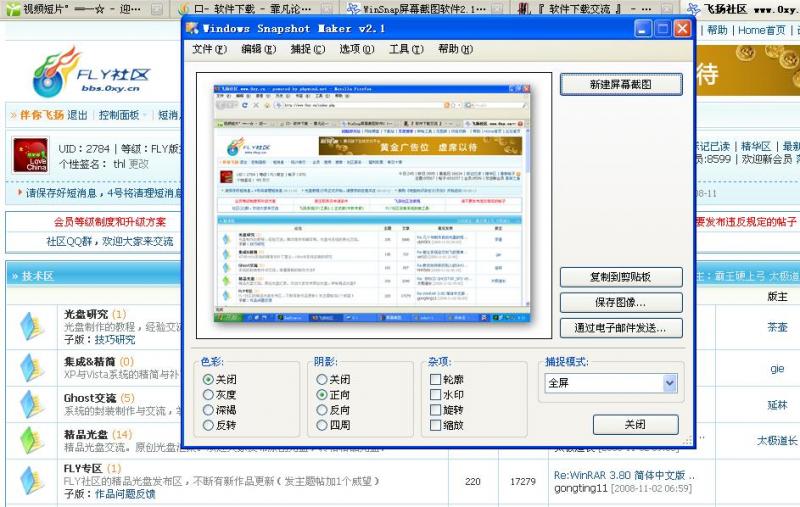Click the FLY社区 logo in browser
Viewport: 800px width, 507px height.
tap(91, 72)
